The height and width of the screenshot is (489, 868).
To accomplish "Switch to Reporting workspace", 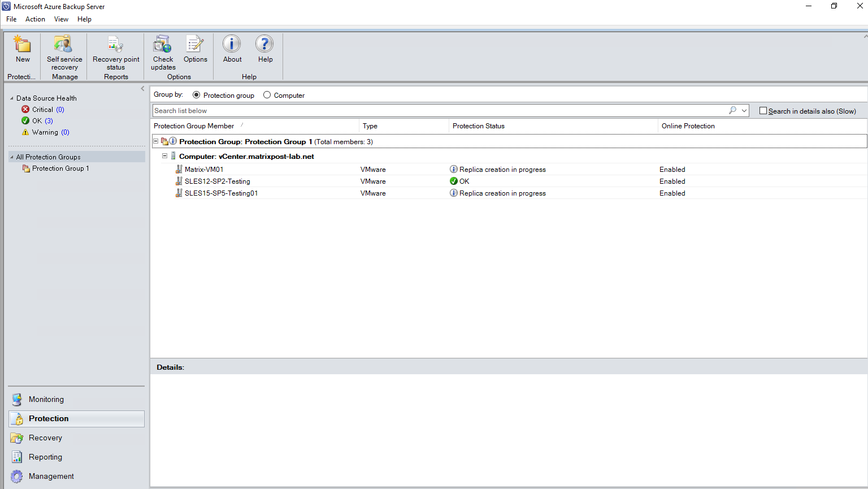I will [x=76, y=457].
